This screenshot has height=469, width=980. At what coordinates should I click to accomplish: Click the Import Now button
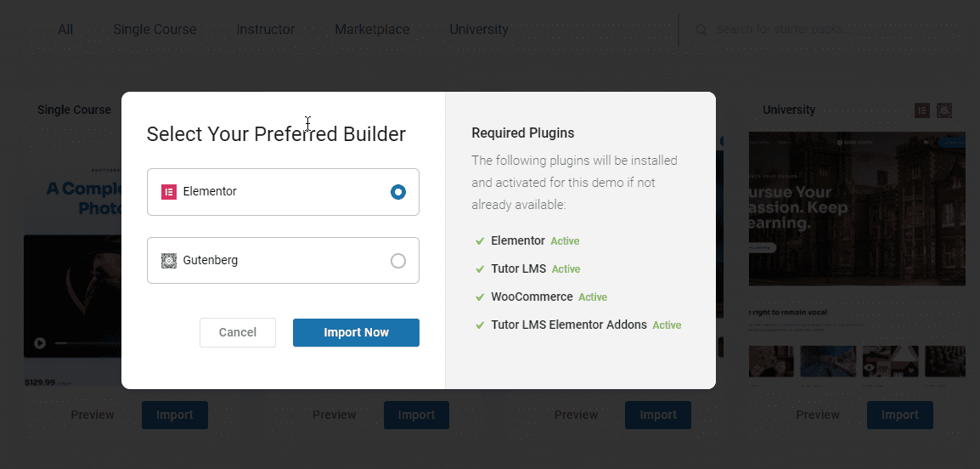coord(357,333)
